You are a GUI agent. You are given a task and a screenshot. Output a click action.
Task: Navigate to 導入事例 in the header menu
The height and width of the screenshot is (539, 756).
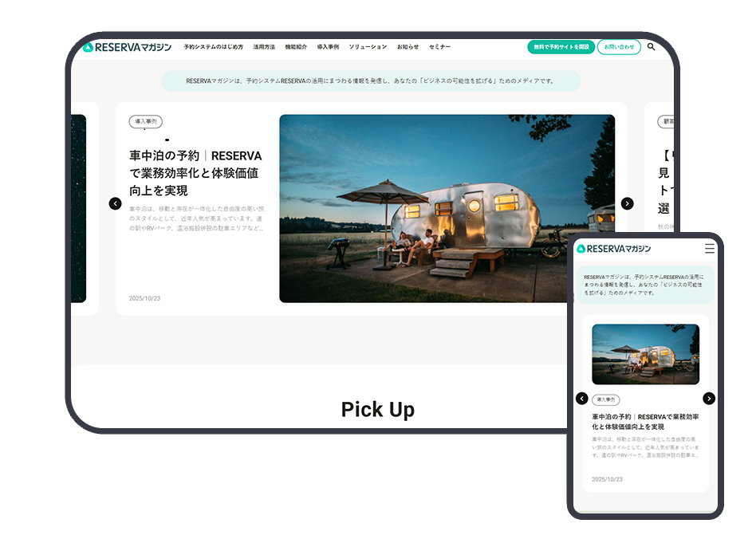328,47
